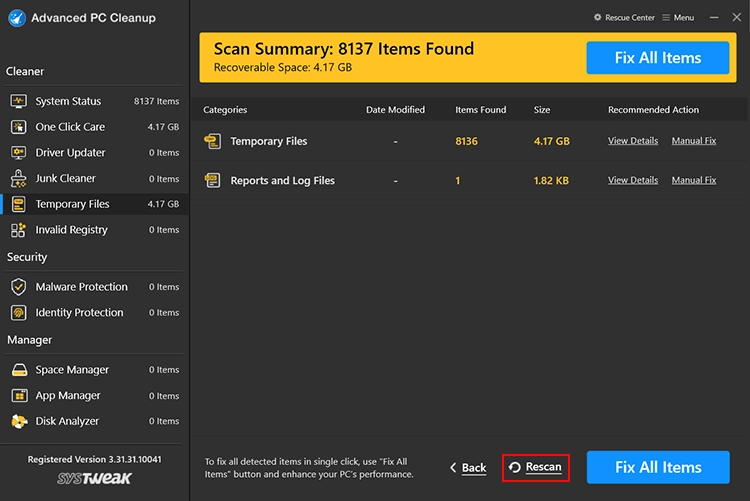Click the System Status monitor icon
Image resolution: width=750 pixels, height=501 pixels.
[x=18, y=101]
